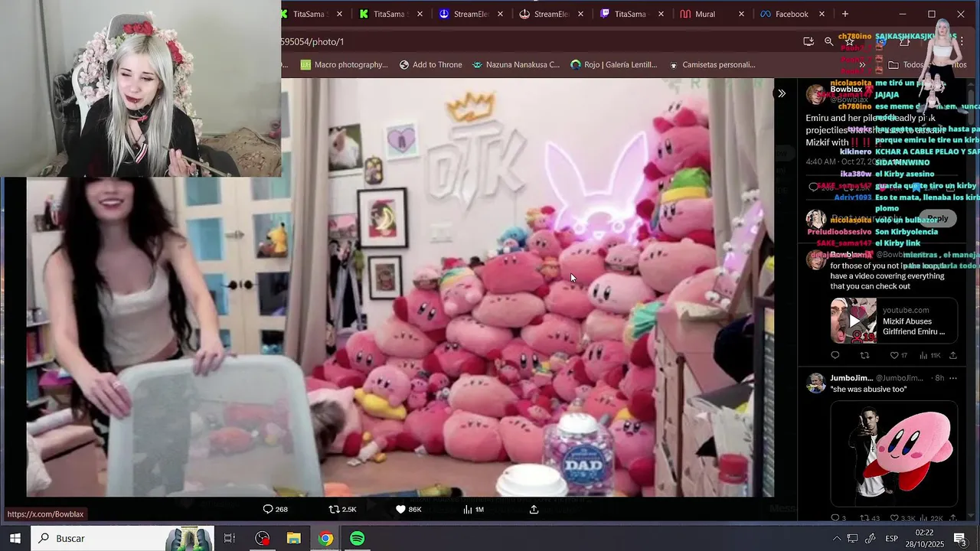Open the notification center icon
Viewport: 980px width, 551px height.
coord(960,539)
